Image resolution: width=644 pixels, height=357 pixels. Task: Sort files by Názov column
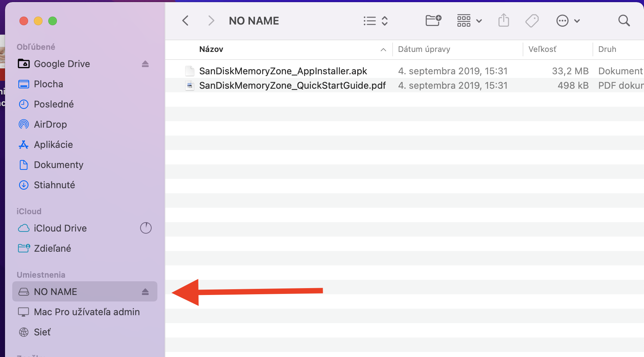211,49
